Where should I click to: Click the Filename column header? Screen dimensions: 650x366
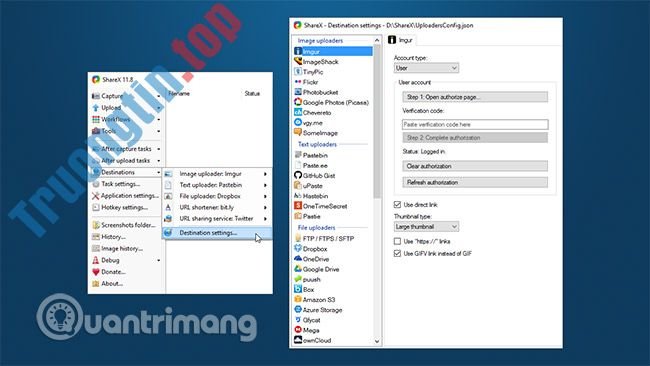coord(179,93)
